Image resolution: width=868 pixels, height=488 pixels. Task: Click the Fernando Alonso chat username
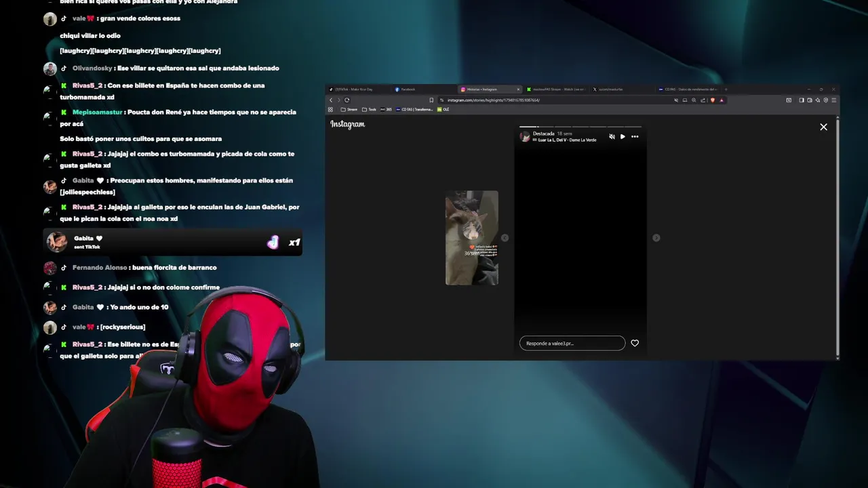[x=100, y=268]
